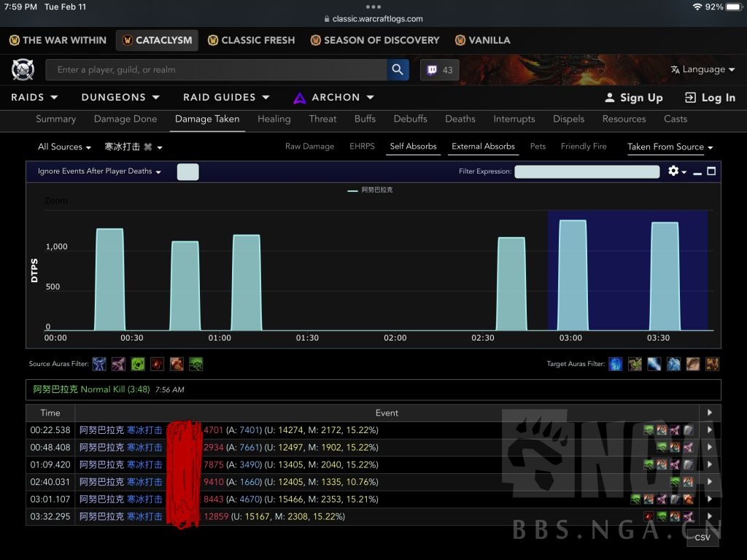Open Ignore Events After Player Deaths dropdown
Viewport: 747px width, 560px height.
[x=99, y=171]
